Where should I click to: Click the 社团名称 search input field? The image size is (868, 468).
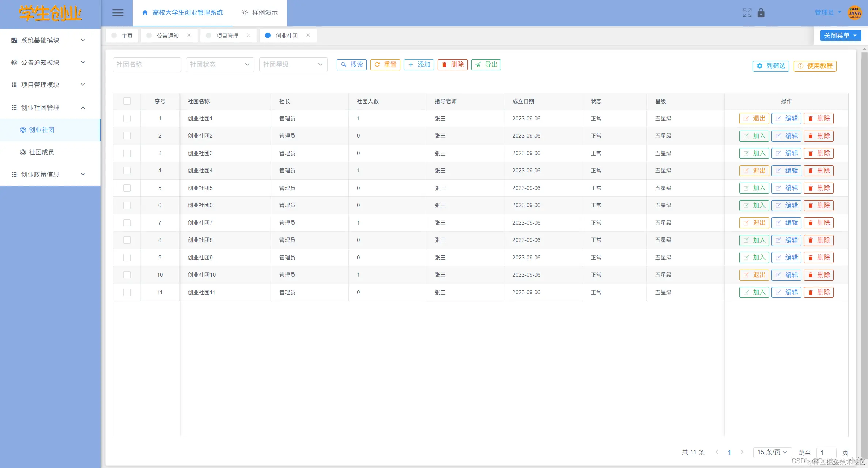point(147,65)
